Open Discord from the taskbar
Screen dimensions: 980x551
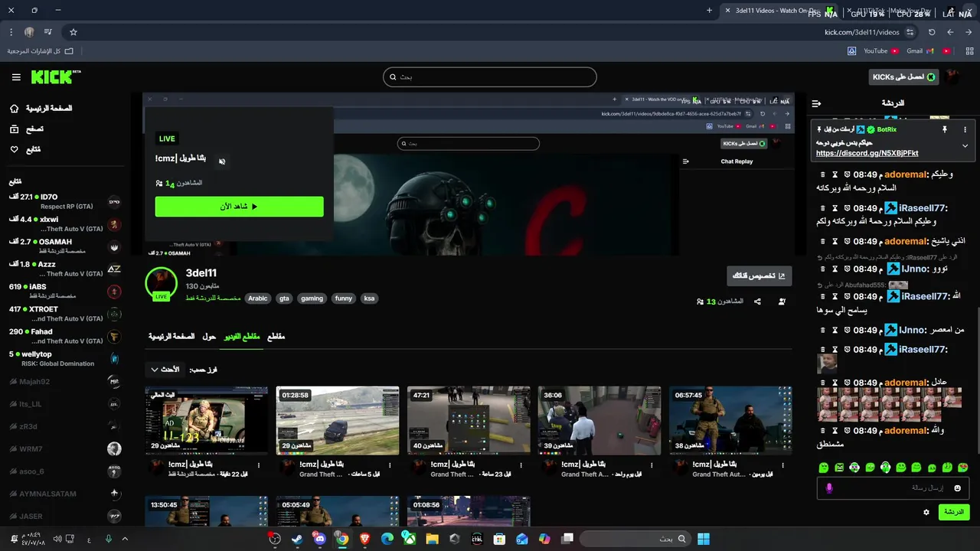[x=319, y=539]
